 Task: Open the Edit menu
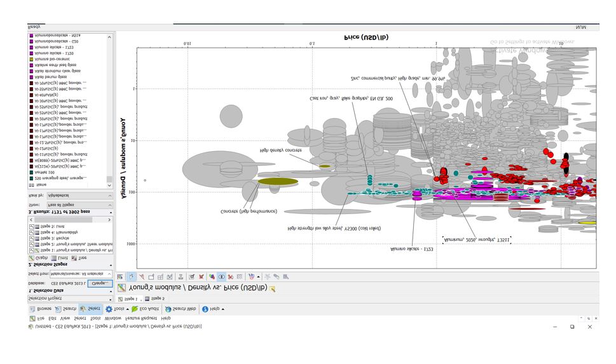pos(53,318)
